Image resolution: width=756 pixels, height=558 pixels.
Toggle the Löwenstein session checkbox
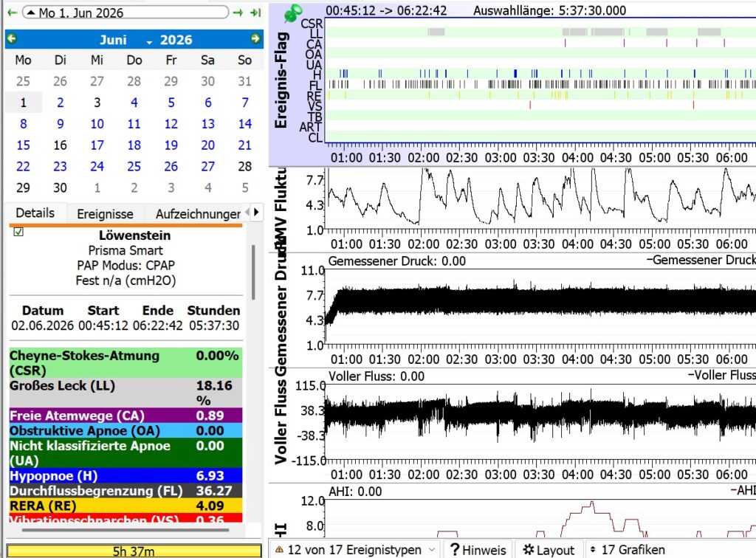point(18,232)
